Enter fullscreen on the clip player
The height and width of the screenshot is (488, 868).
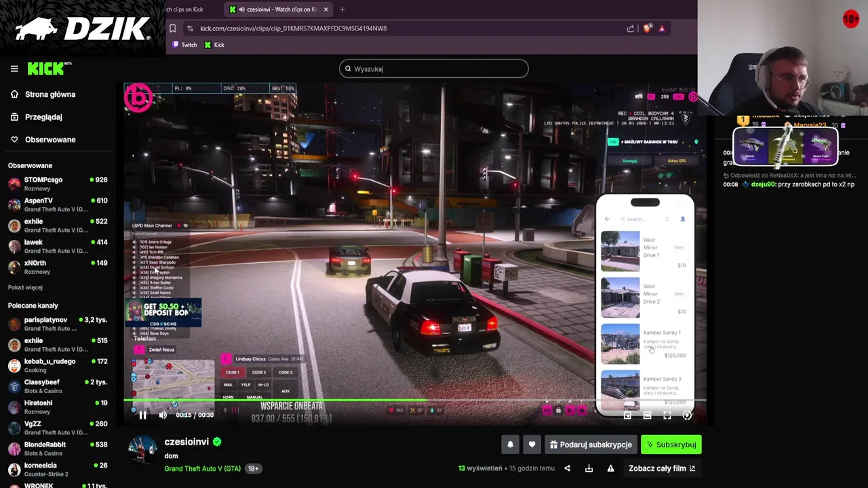[x=667, y=415]
